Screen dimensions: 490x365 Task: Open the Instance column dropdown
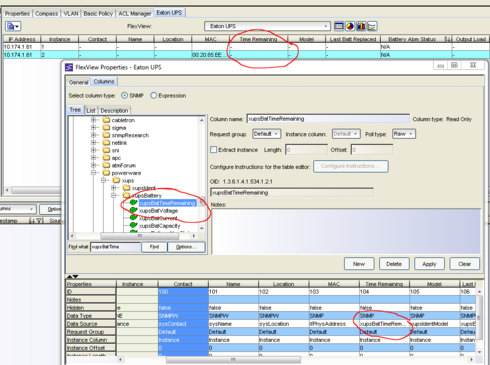[346, 134]
